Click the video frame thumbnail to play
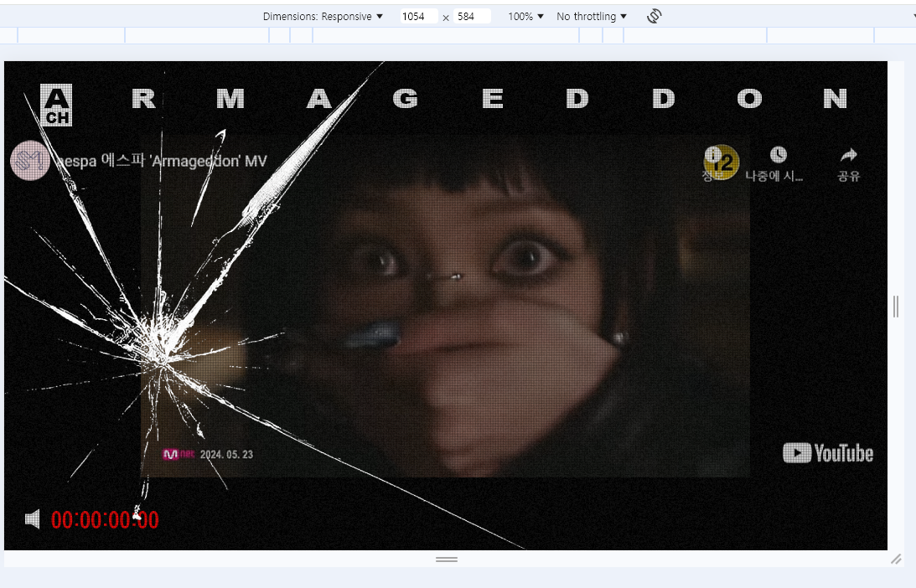 point(445,306)
